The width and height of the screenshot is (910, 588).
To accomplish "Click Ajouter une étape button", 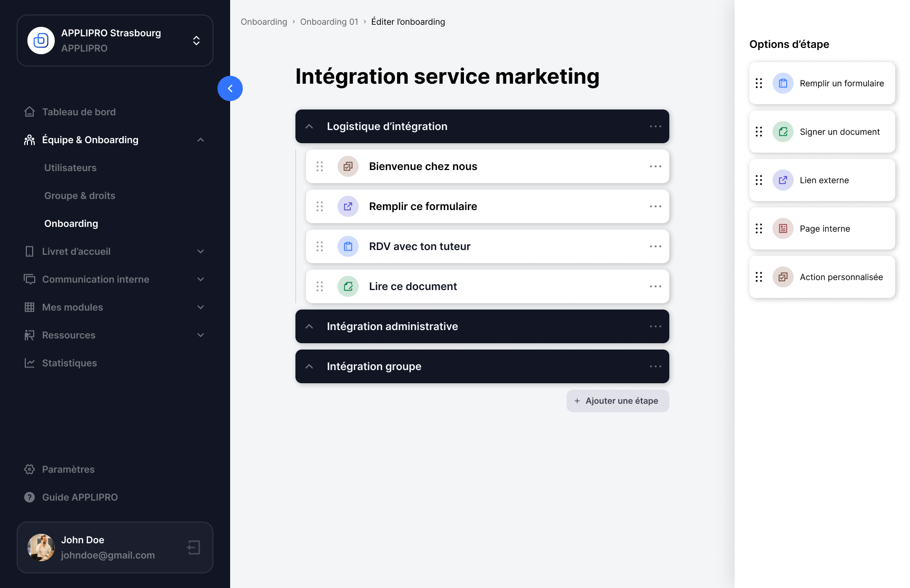I will [617, 401].
